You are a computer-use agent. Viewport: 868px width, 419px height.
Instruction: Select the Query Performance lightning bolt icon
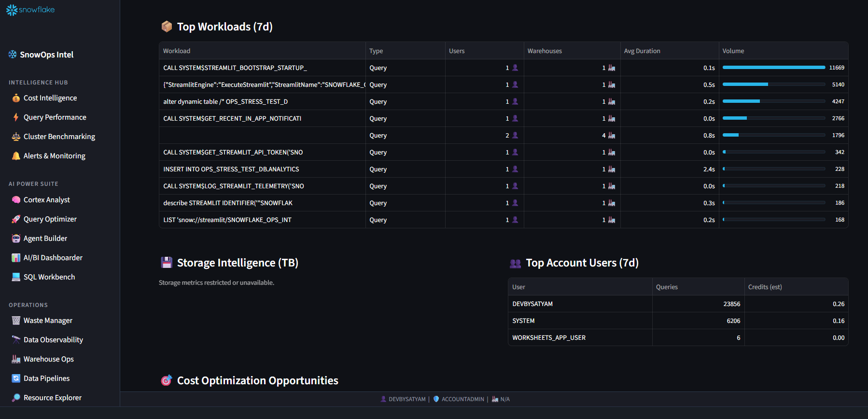(x=16, y=117)
